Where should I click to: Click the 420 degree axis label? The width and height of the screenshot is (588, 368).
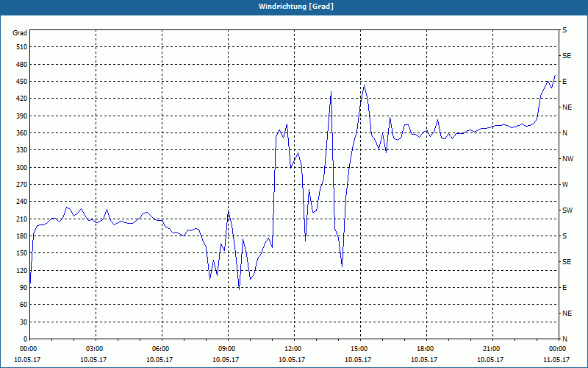tap(22, 99)
